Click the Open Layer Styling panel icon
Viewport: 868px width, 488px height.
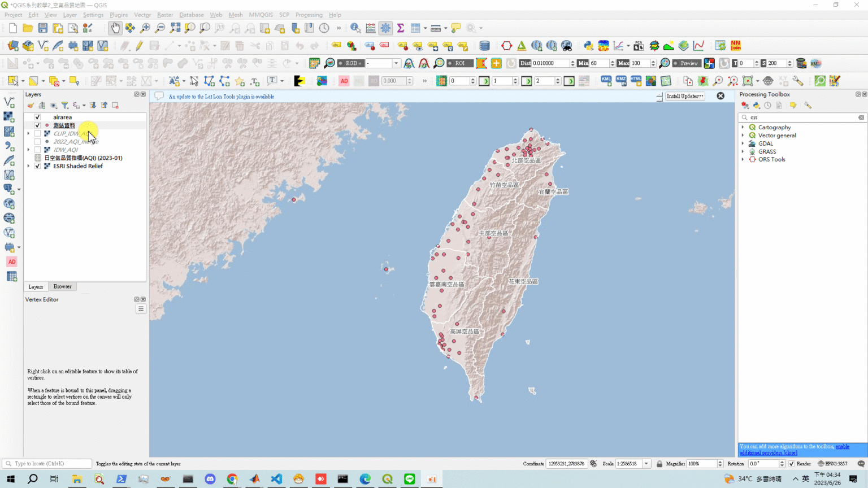(31, 105)
